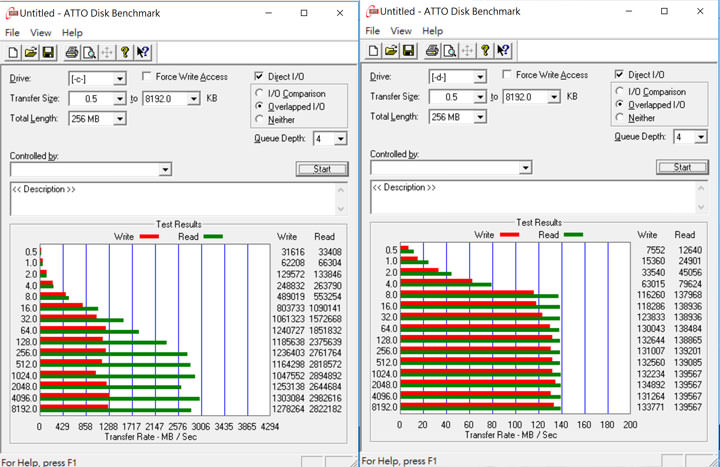Enable Force Write Access in drive C window
The height and width of the screenshot is (467, 720).
[148, 77]
